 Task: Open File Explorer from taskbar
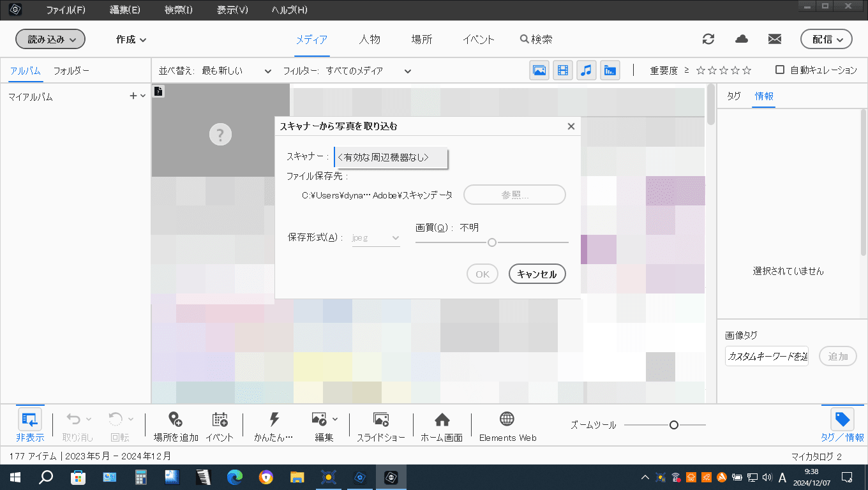(x=297, y=477)
